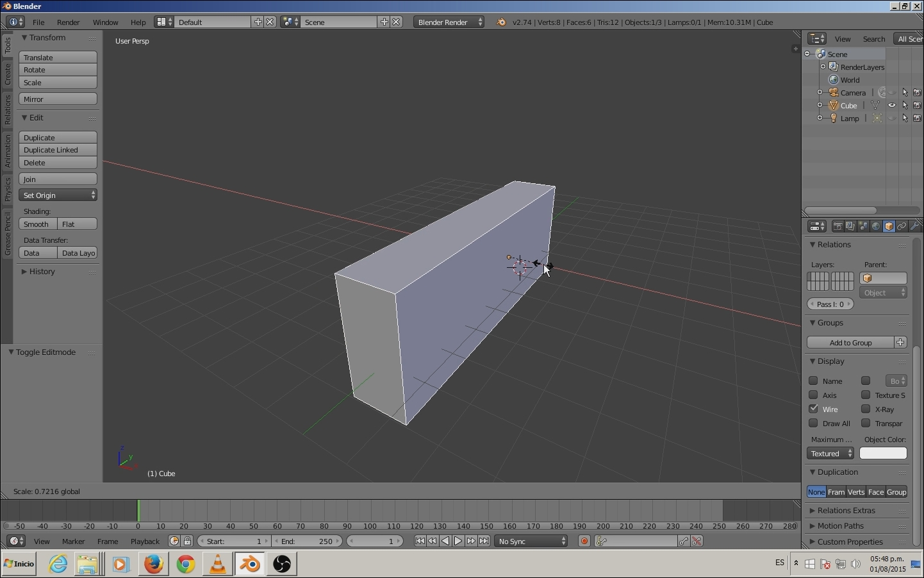Open the Modifiers wrench icon tab
Viewport: 924px width, 578px height.
coord(915,227)
